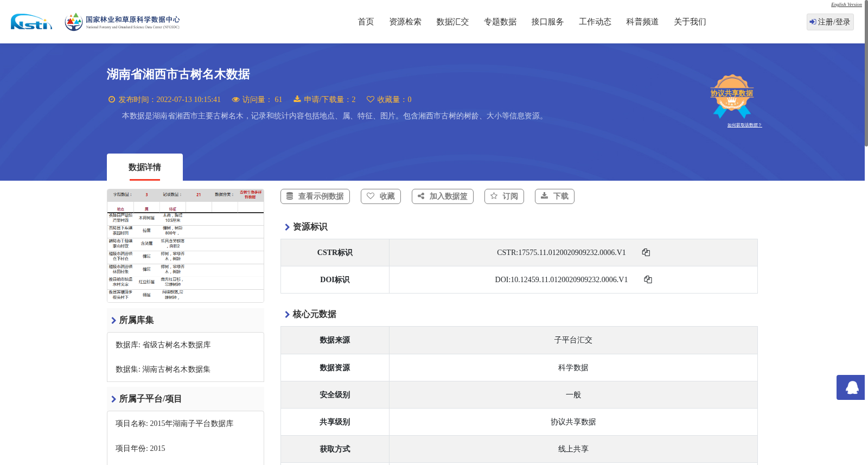
Task: Click the 协议共享数据 sharing level cell
Action: 573,422
